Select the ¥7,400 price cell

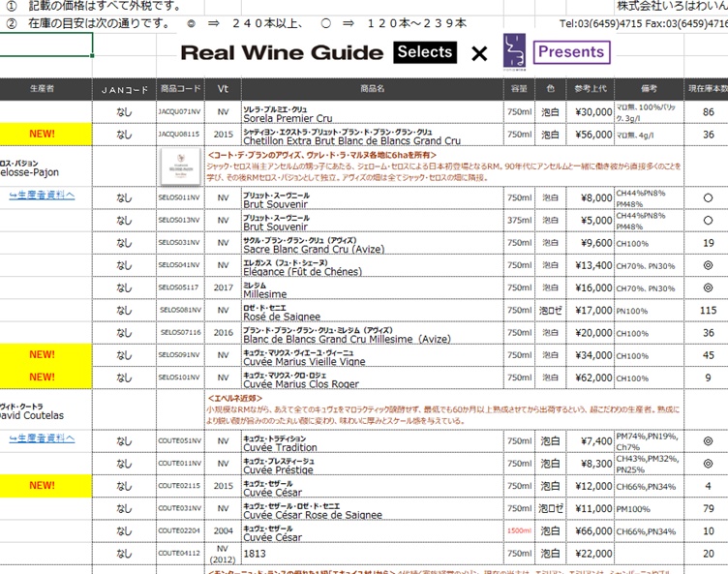[x=591, y=441]
